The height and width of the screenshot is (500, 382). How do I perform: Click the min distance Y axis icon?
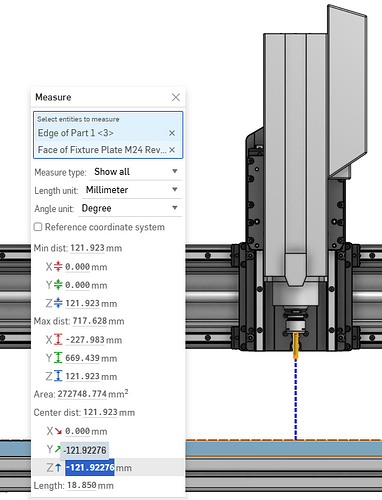(58, 285)
